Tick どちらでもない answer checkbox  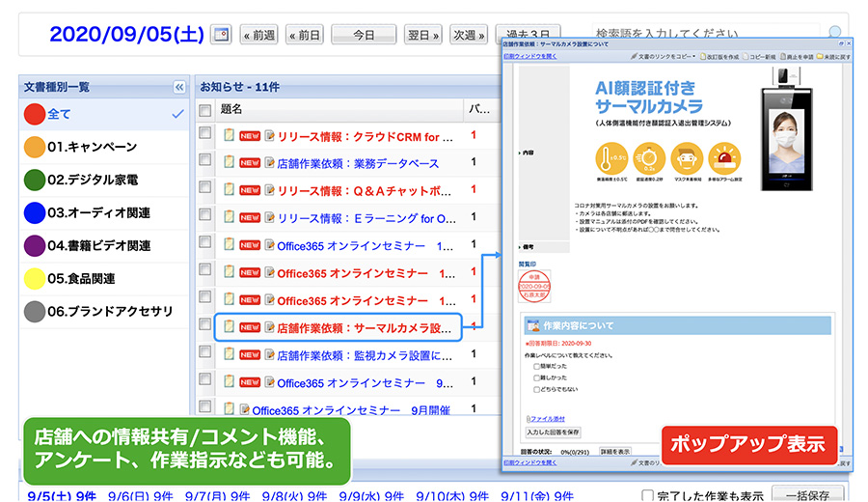(536, 389)
